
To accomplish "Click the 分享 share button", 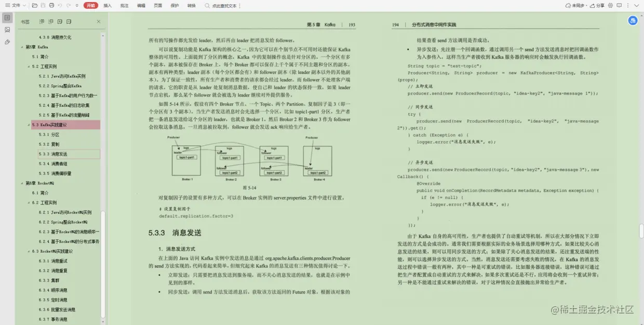I will click(597, 5).
